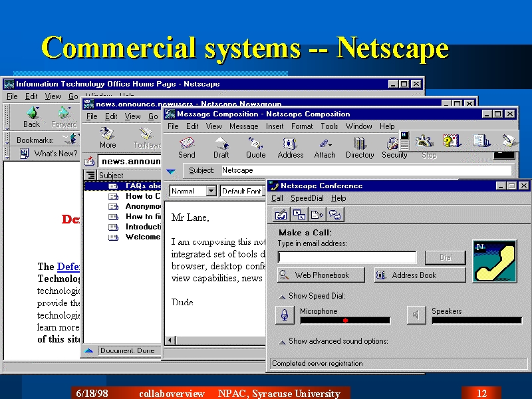
Task: Click Back in the browser window
Action: 31,117
